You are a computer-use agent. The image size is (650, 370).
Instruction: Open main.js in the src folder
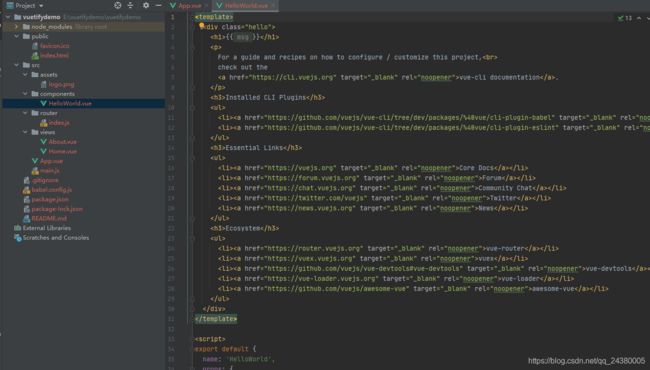[x=50, y=170]
